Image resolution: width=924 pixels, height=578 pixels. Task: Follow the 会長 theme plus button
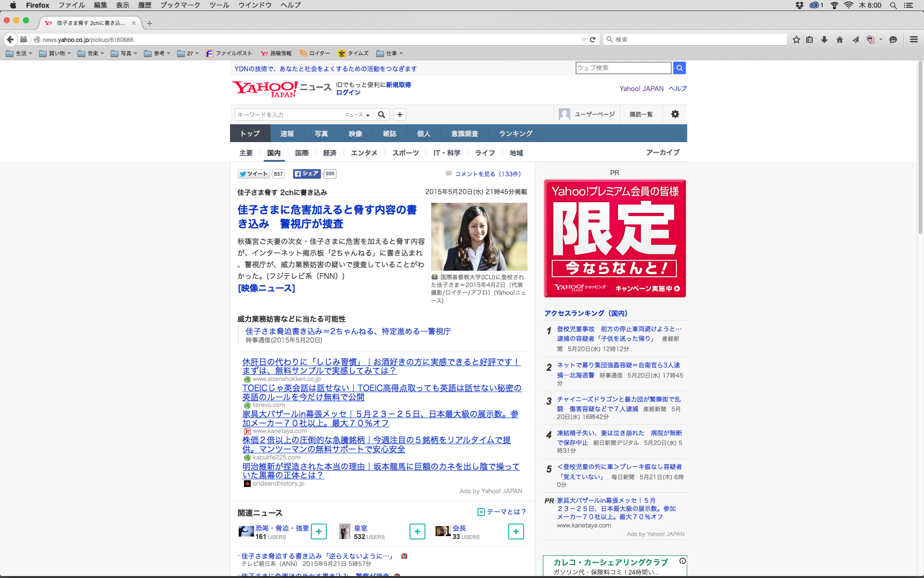pos(516,531)
